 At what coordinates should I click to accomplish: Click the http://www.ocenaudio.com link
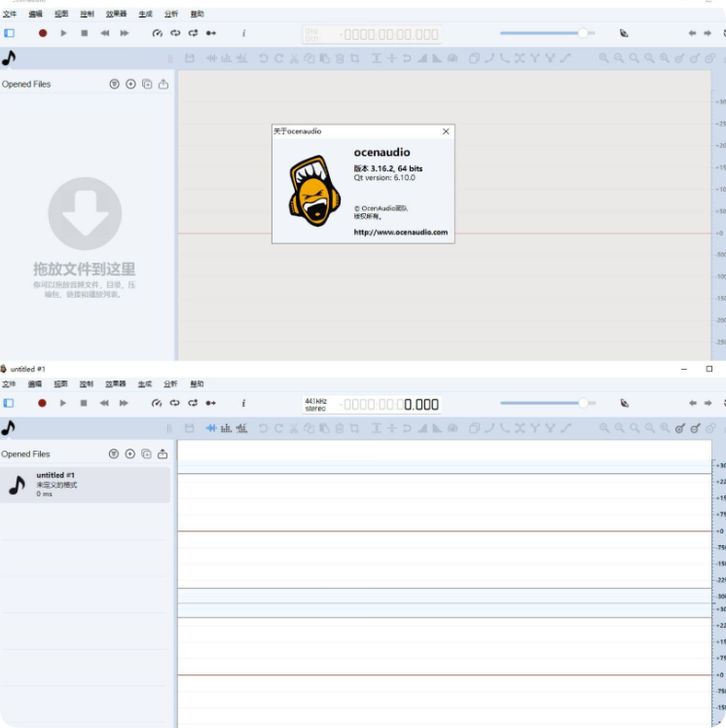tap(400, 233)
